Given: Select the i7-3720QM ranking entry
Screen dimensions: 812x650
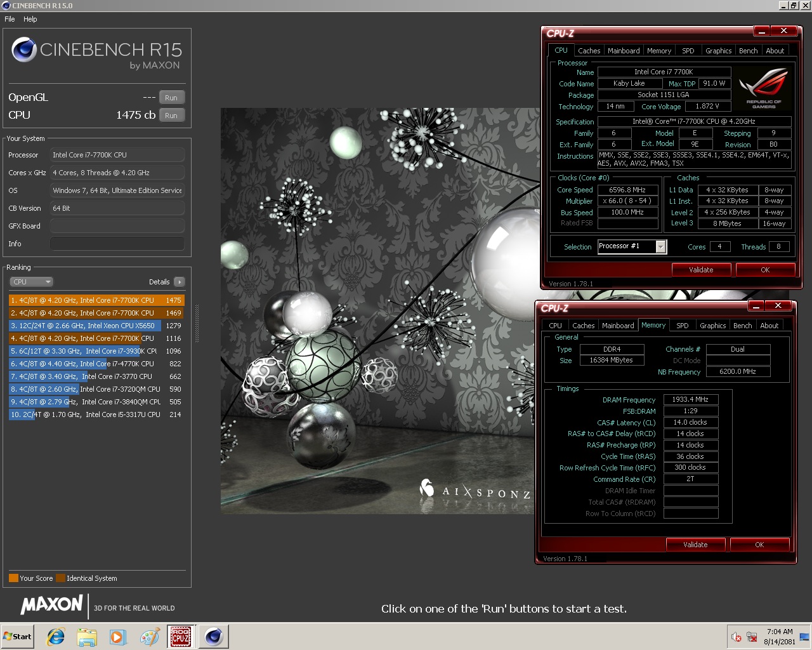Looking at the screenshot, I should click(96, 389).
